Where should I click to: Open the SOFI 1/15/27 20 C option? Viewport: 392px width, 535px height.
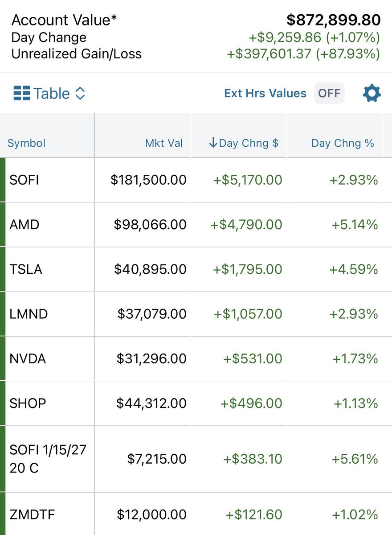[x=196, y=459]
